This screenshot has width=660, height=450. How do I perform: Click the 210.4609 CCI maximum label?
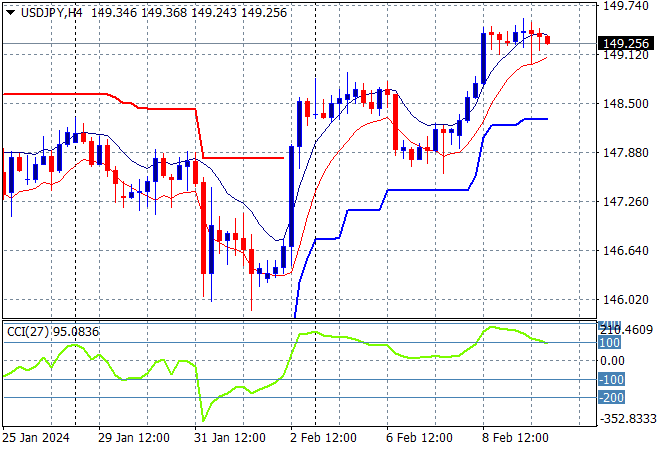click(626, 330)
